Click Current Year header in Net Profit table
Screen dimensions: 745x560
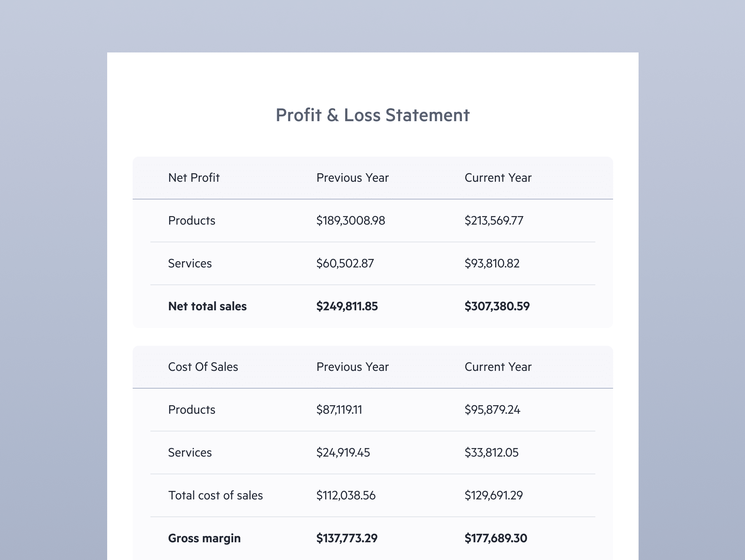coord(498,178)
